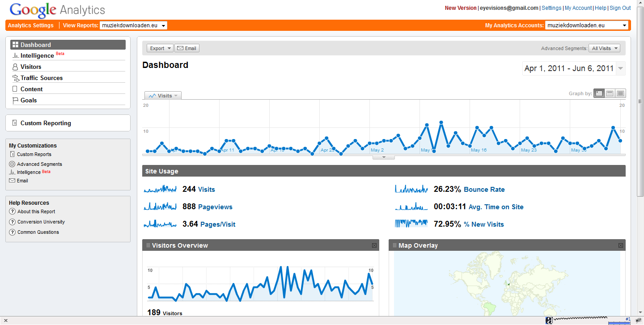Screen dimensions: 644x325
Task: Open the Bounce Rate metric report
Action: click(x=484, y=190)
